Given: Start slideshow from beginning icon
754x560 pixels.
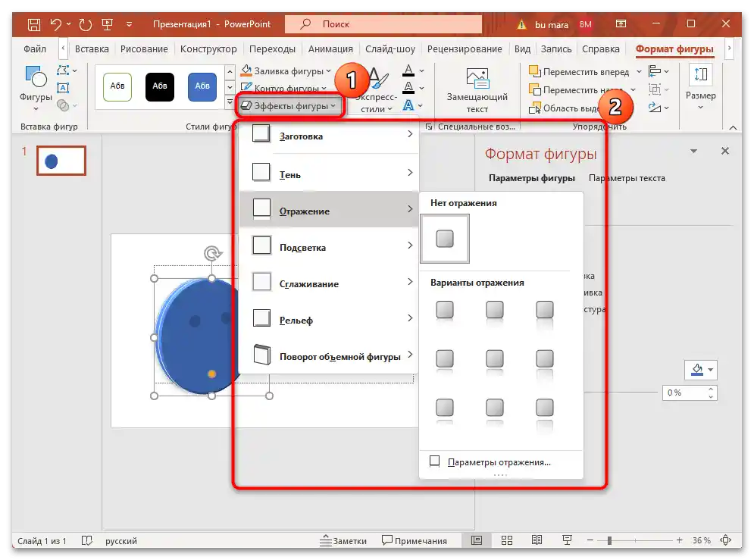Looking at the screenshot, I should 108,24.
